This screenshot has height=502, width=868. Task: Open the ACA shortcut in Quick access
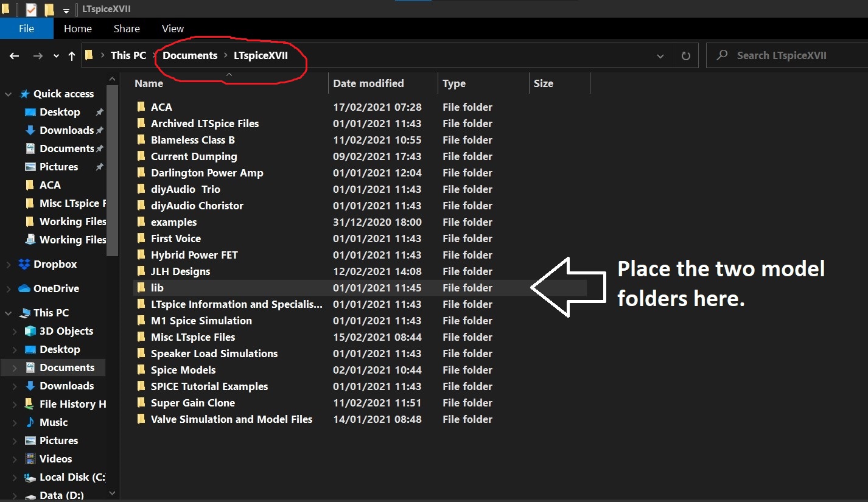pyautogui.click(x=50, y=185)
